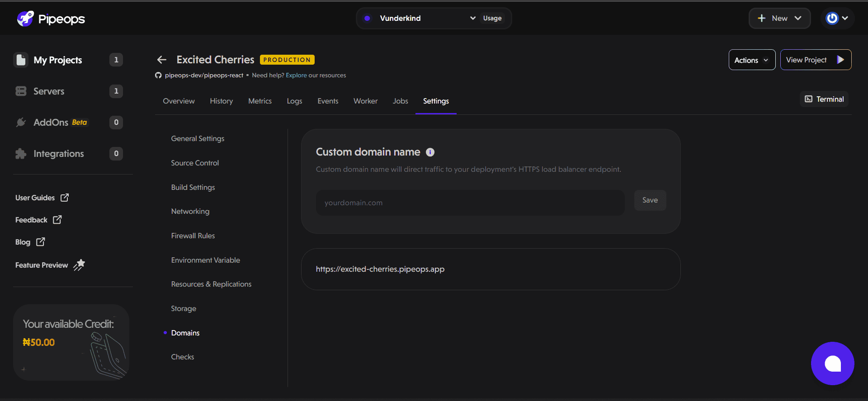Click the Pipeops rocket logo

pos(25,19)
